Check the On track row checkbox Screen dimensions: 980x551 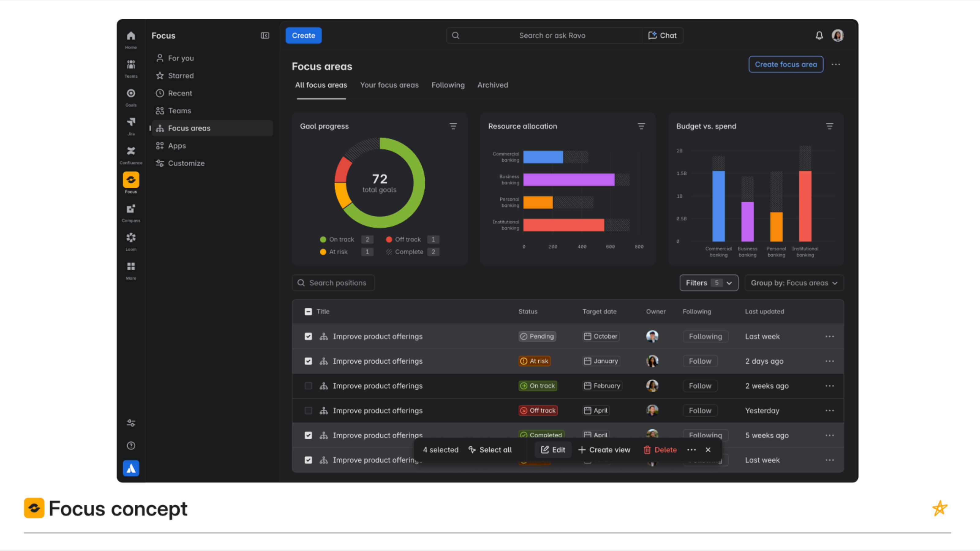pos(308,386)
